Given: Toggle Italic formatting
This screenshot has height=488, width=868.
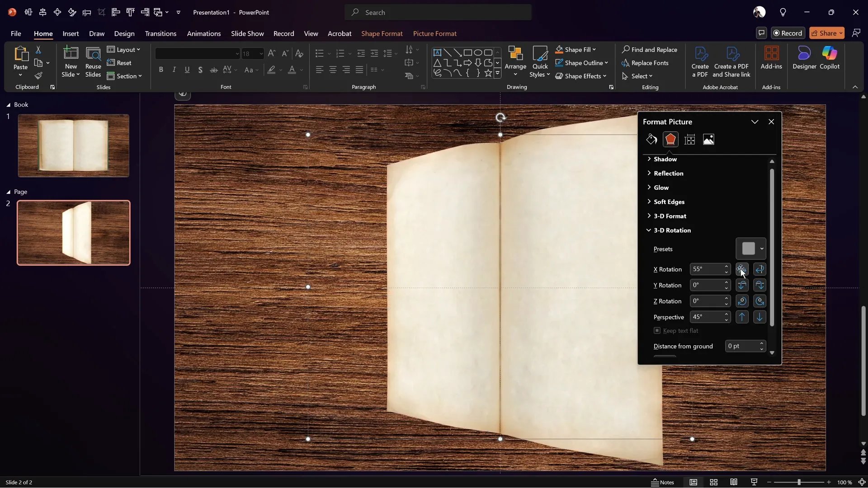Looking at the screenshot, I should coord(174,70).
